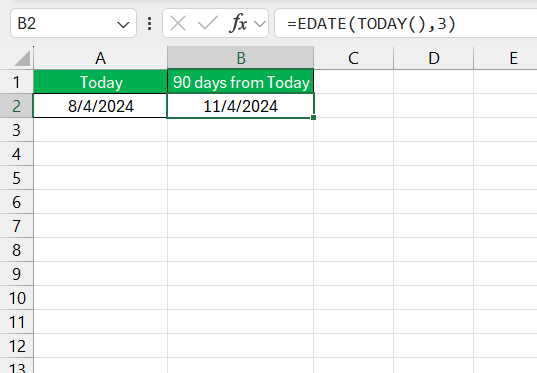Click the 'Today' header cell
The width and height of the screenshot is (537, 373).
[100, 82]
